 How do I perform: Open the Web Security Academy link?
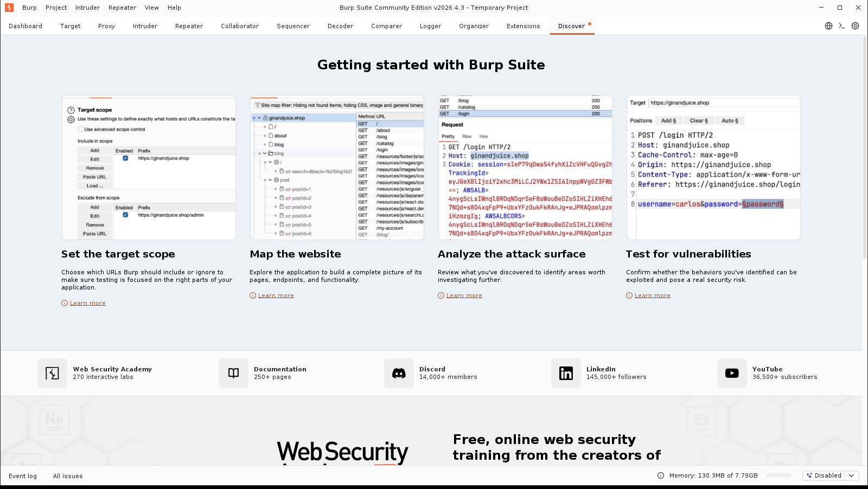112,369
